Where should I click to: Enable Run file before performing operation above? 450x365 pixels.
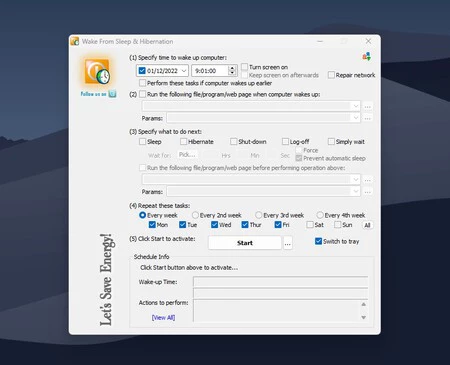pyautogui.click(x=142, y=168)
